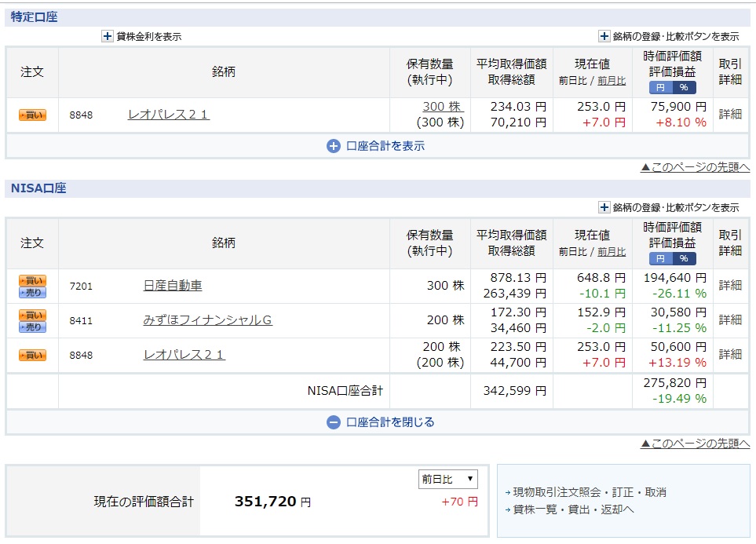Select 34,460 円 acquisition amount
Image resolution: width=756 pixels, height=544 pixels.
click(518, 328)
